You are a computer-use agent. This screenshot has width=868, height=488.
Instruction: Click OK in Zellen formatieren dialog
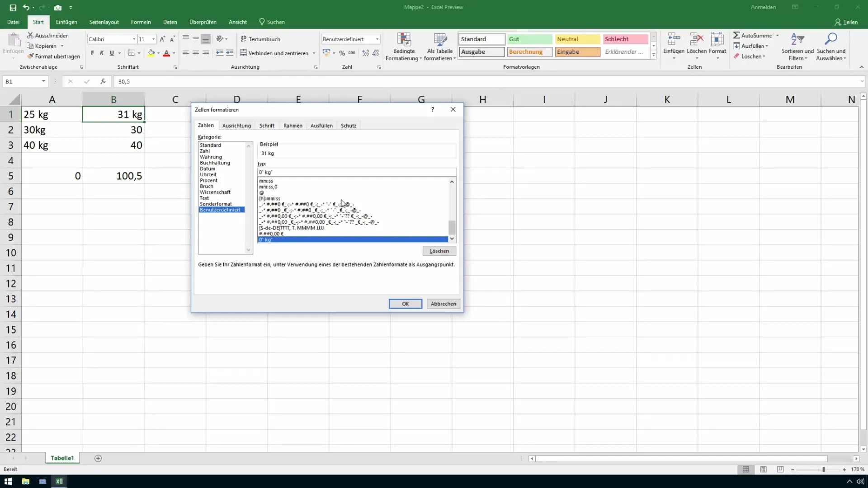406,304
